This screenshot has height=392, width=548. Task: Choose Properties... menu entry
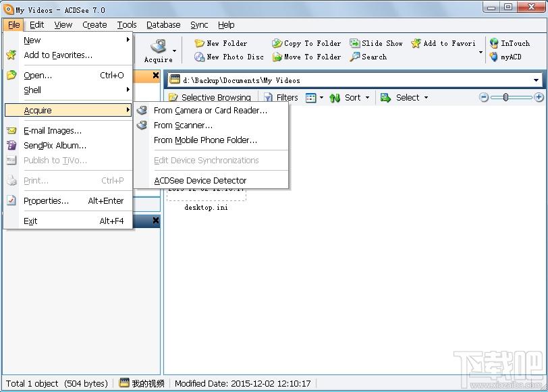coord(68,200)
